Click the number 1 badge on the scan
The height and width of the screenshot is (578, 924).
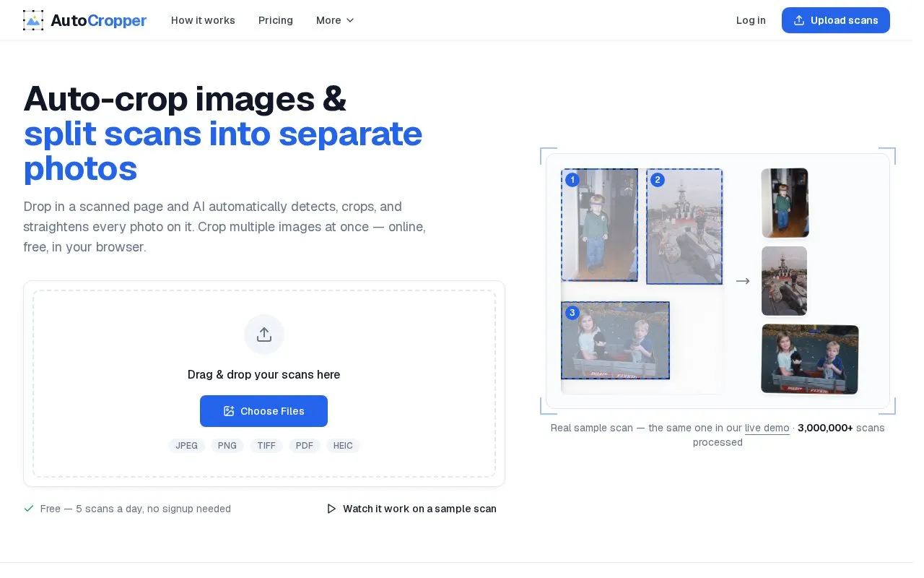pyautogui.click(x=572, y=180)
